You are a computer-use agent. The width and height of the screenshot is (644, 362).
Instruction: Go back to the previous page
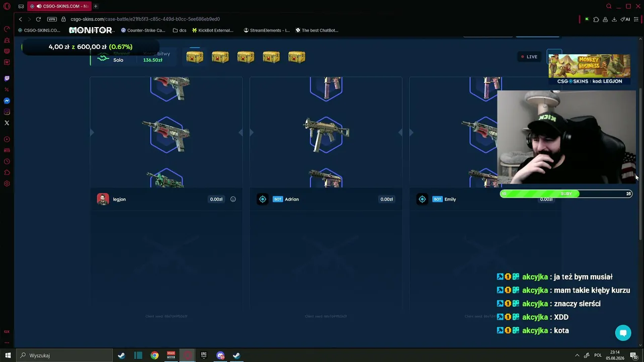(x=20, y=19)
